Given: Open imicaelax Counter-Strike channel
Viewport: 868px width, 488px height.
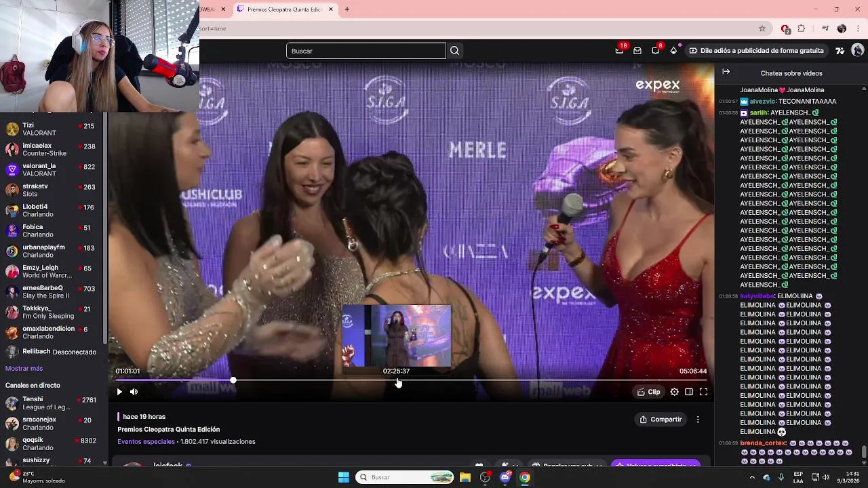Looking at the screenshot, I should 52,150.
